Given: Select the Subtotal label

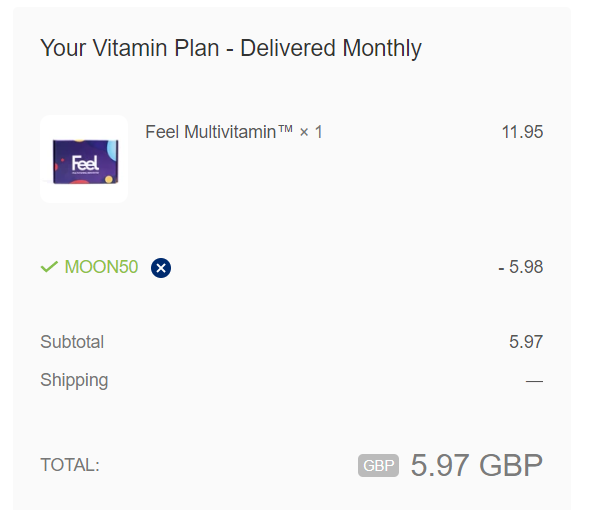Looking at the screenshot, I should click(72, 342).
